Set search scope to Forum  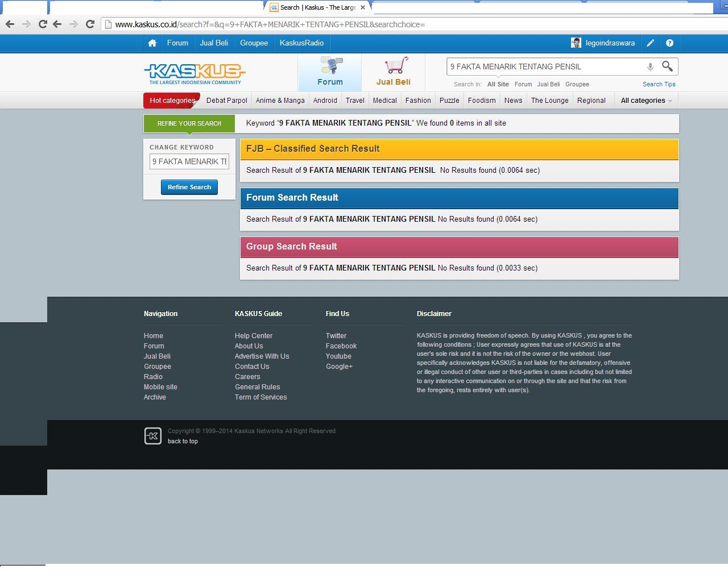523,84
